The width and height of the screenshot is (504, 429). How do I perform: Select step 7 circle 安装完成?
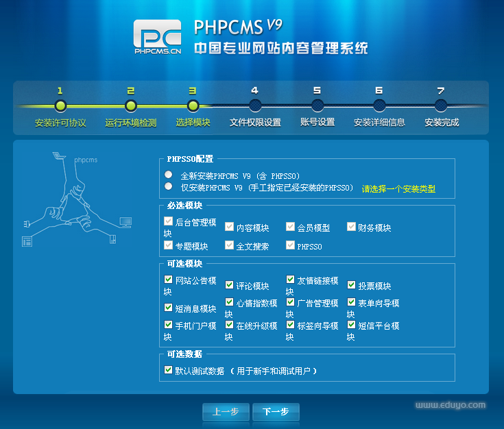[x=441, y=106]
